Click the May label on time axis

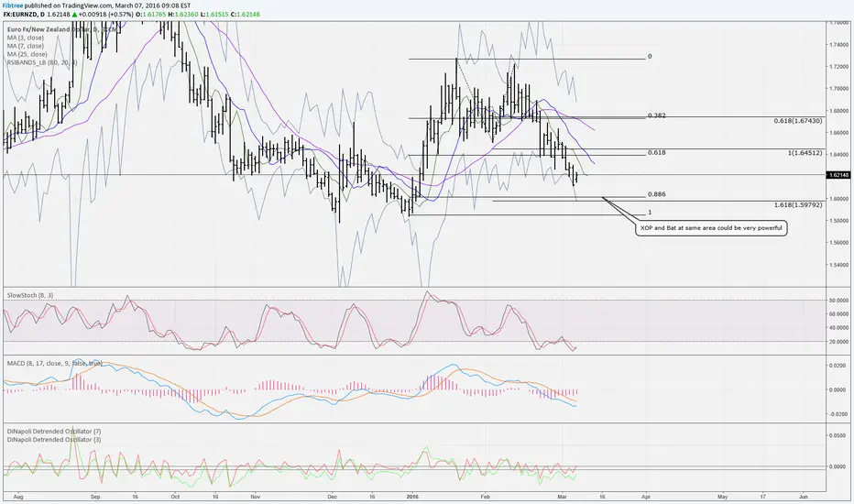tap(723, 497)
